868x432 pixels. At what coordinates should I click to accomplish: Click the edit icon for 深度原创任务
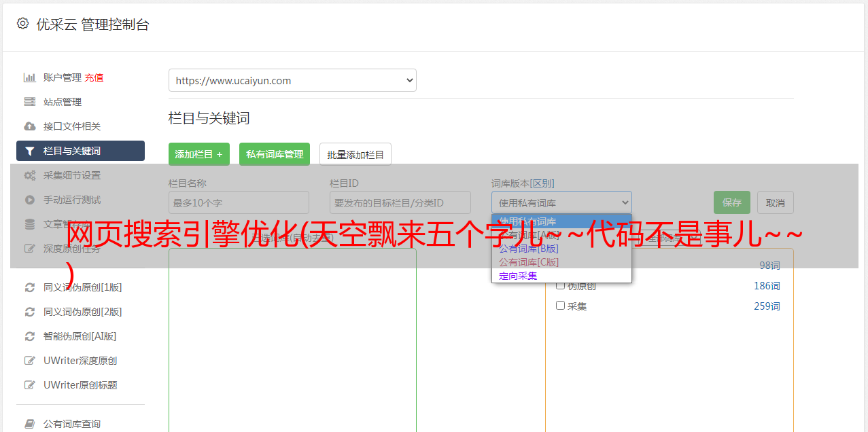pos(30,249)
